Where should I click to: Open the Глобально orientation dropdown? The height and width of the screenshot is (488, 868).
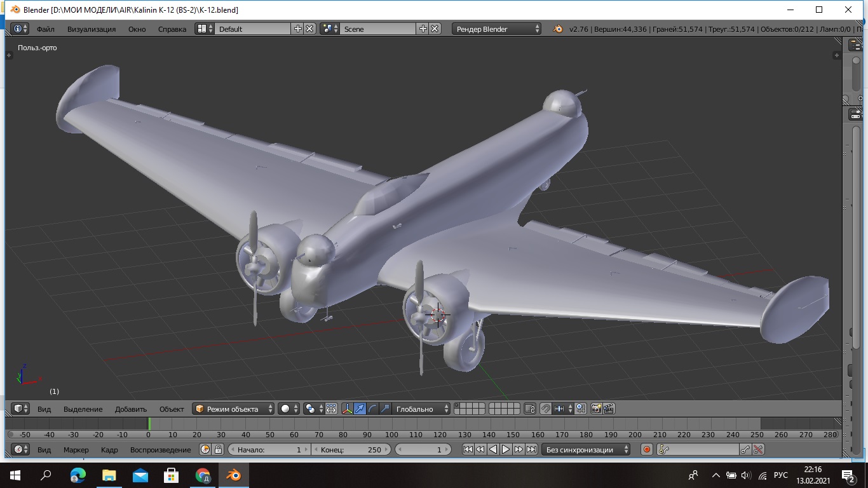pyautogui.click(x=421, y=409)
